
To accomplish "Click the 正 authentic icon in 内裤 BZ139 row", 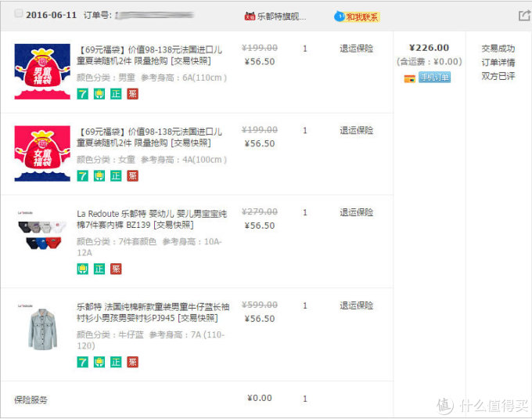I will tap(99, 269).
